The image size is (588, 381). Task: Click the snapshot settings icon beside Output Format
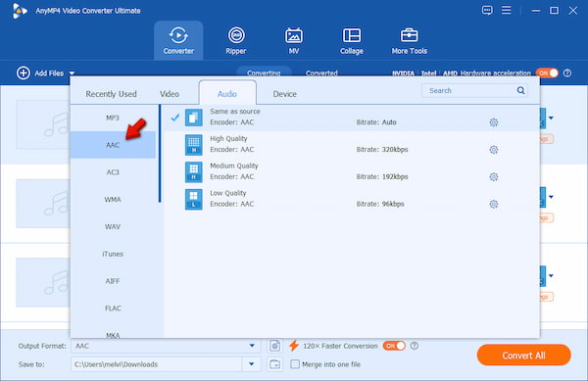pos(274,346)
